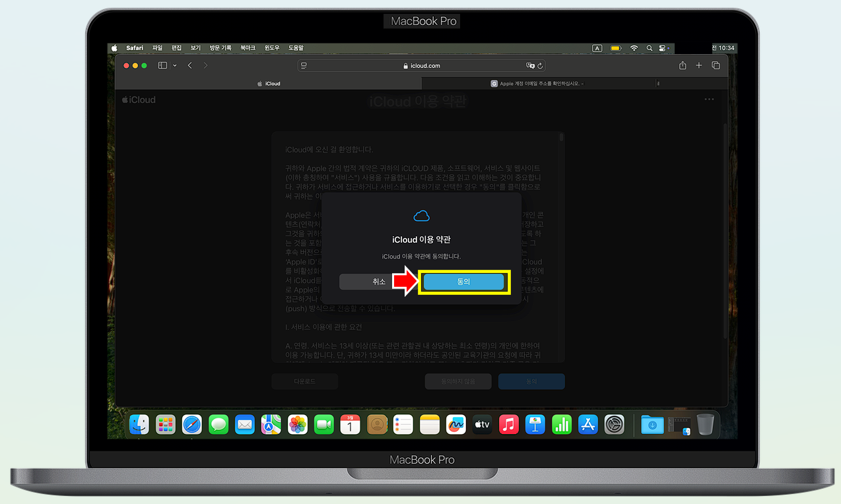
Task: Open Contacts from the Dock
Action: click(377, 424)
